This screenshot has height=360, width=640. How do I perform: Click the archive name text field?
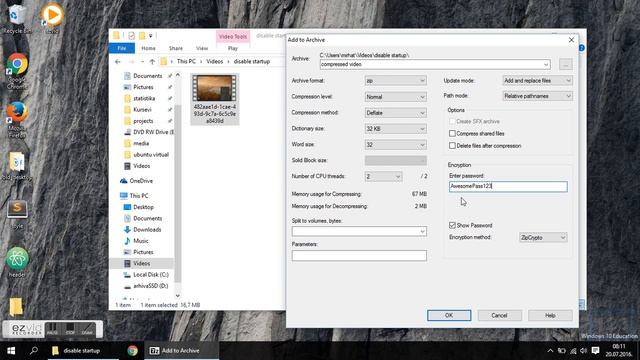(x=431, y=64)
